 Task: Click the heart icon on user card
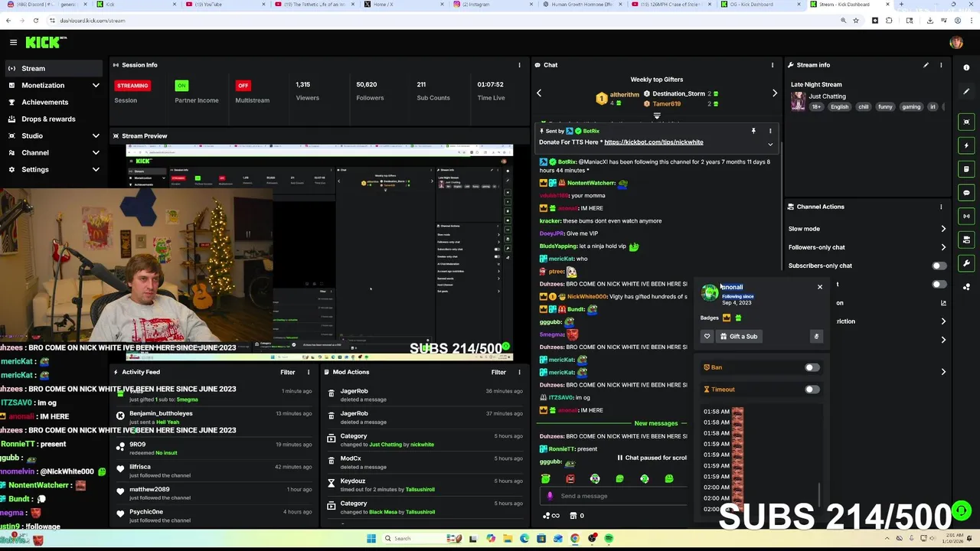[x=707, y=337]
